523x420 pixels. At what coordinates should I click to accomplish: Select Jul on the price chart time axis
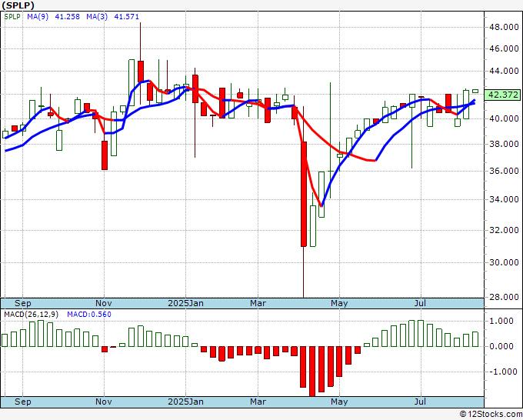coord(420,304)
